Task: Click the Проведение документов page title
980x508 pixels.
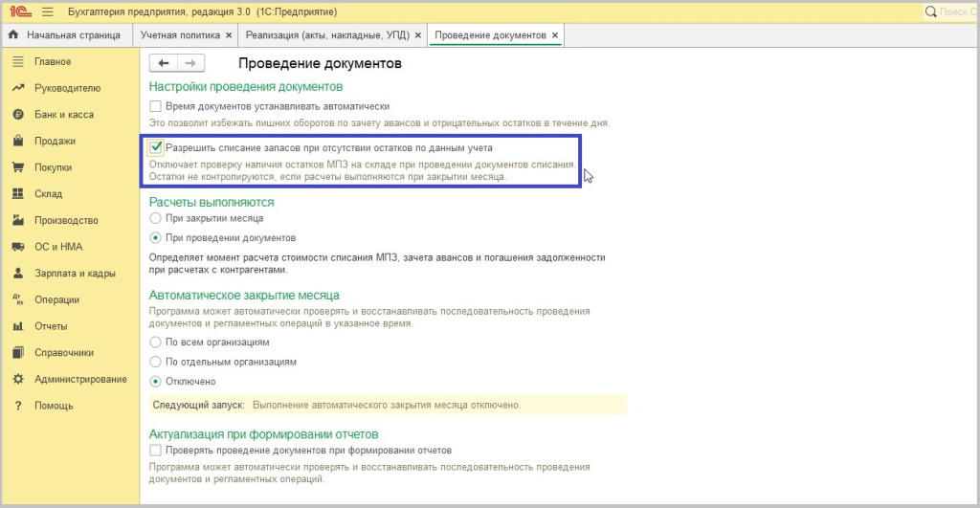Action: coord(320,64)
